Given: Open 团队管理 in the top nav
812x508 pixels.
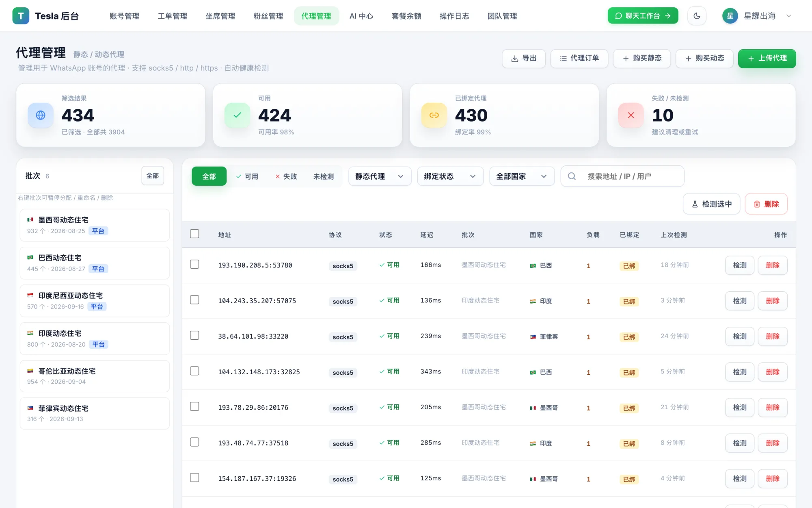Looking at the screenshot, I should coord(502,16).
